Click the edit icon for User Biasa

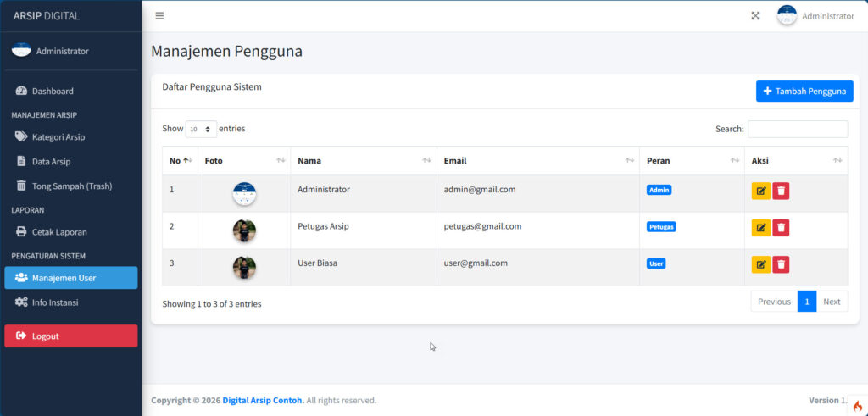coord(760,264)
